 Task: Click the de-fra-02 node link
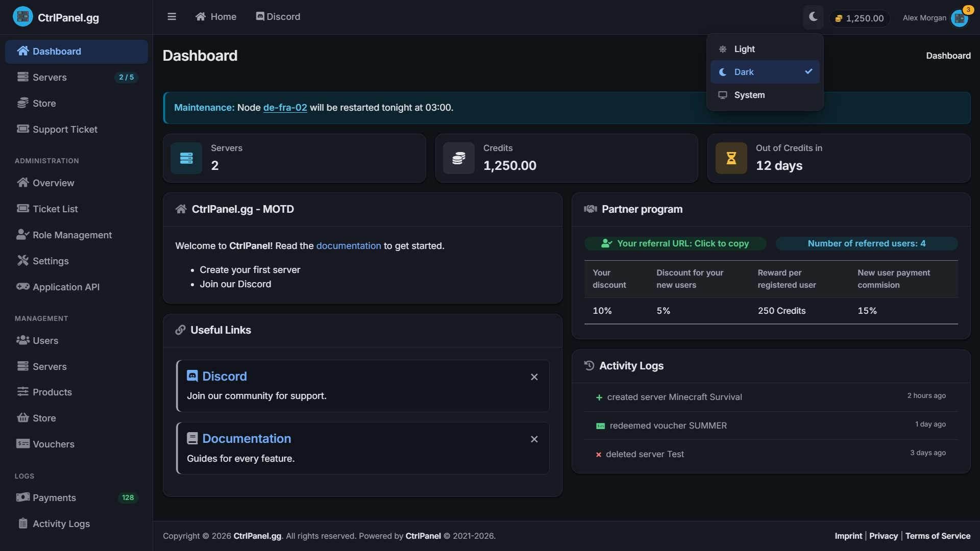(285, 108)
